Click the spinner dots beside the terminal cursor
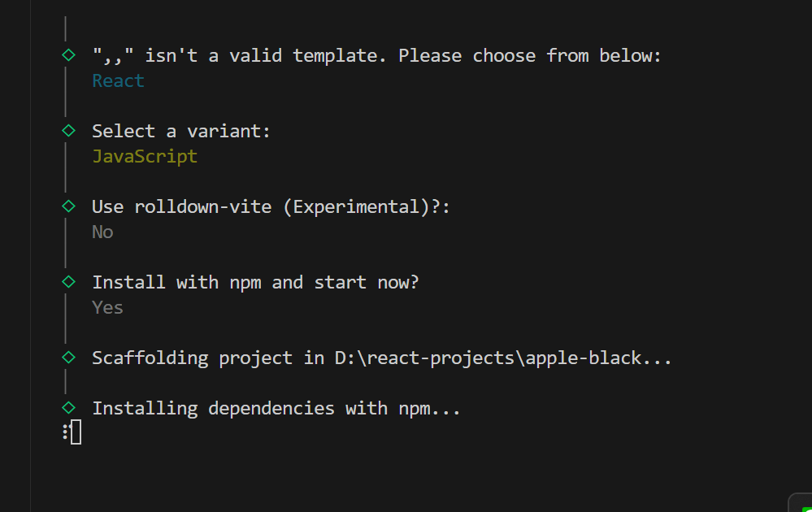This screenshot has height=512, width=812. click(x=65, y=432)
